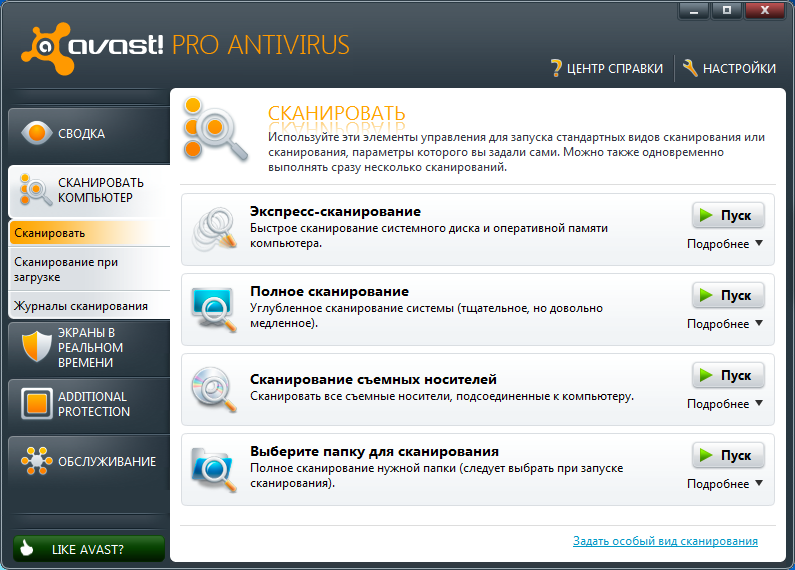Click the LIKE AVAST? green button

click(x=88, y=549)
